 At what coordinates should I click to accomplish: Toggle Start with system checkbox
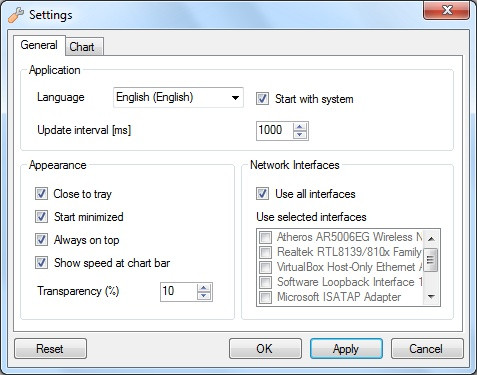[x=263, y=99]
